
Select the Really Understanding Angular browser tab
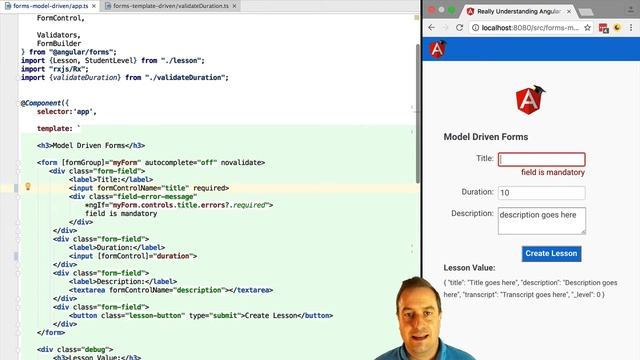tap(519, 11)
